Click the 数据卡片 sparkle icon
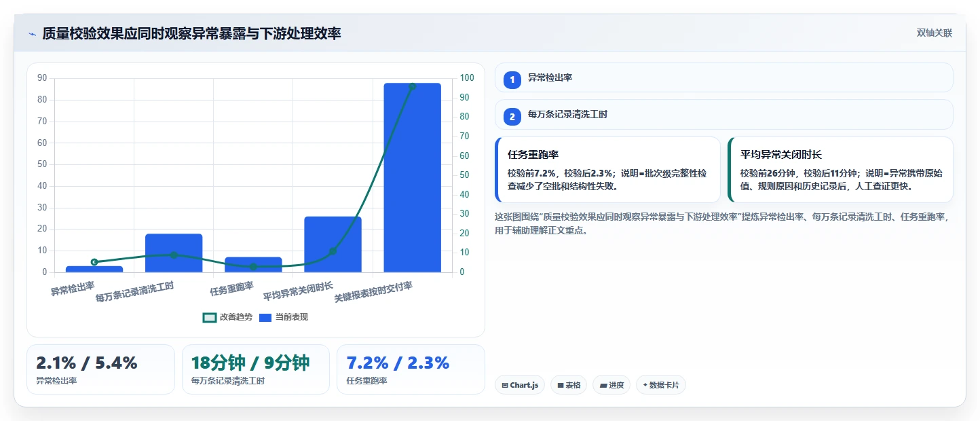 pyautogui.click(x=645, y=385)
